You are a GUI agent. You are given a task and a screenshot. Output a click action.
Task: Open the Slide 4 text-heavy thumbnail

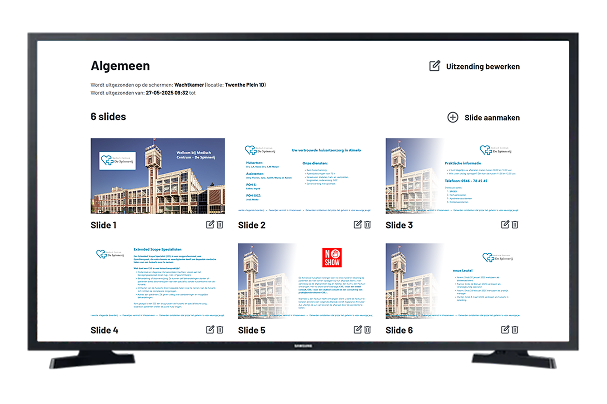157,280
